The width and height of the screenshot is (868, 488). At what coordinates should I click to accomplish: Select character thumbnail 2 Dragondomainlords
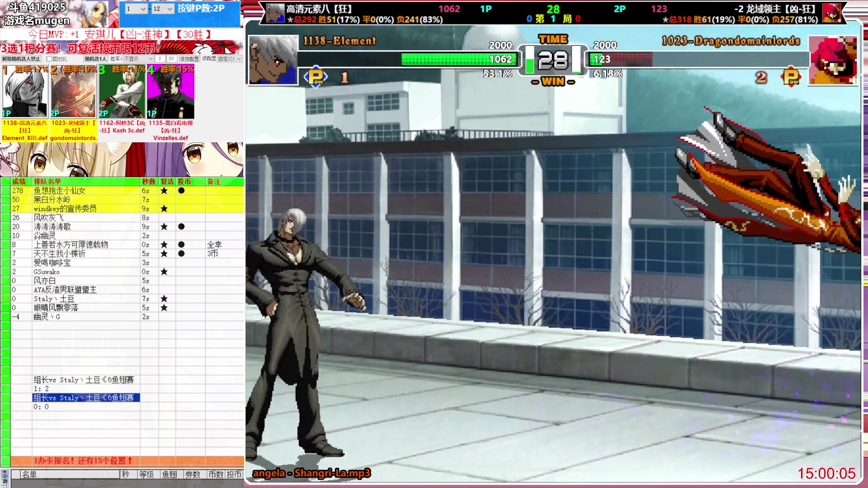[x=73, y=92]
